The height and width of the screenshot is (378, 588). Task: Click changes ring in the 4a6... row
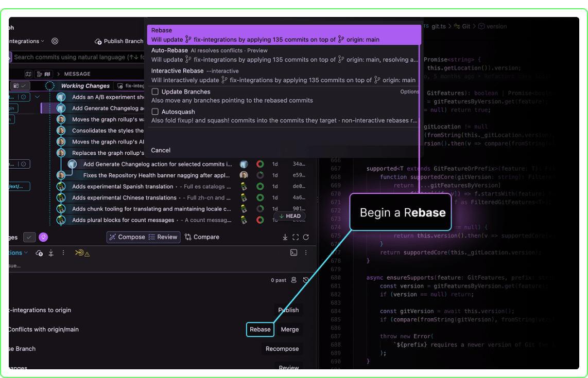pos(260,197)
